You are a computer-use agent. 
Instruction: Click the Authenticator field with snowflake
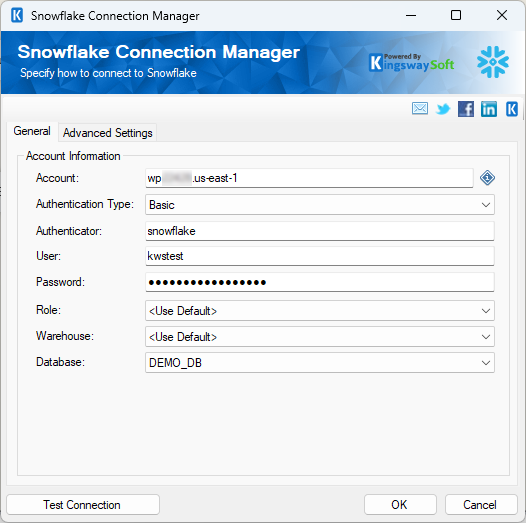coord(320,231)
